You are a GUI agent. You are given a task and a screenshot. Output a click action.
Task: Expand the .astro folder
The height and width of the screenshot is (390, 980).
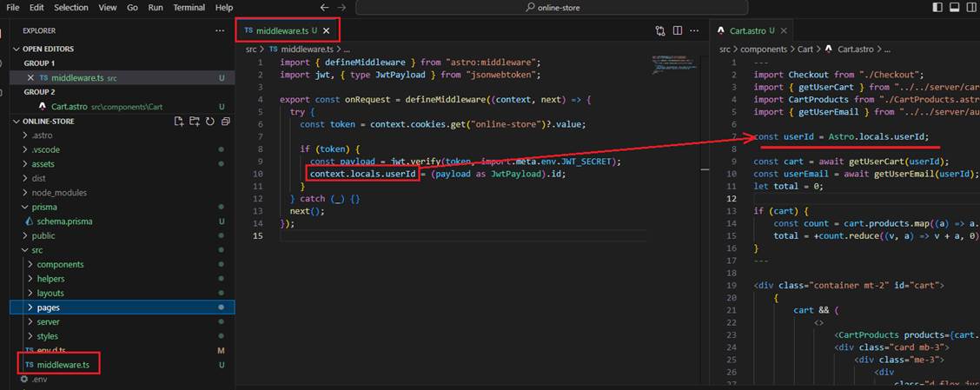(25, 136)
